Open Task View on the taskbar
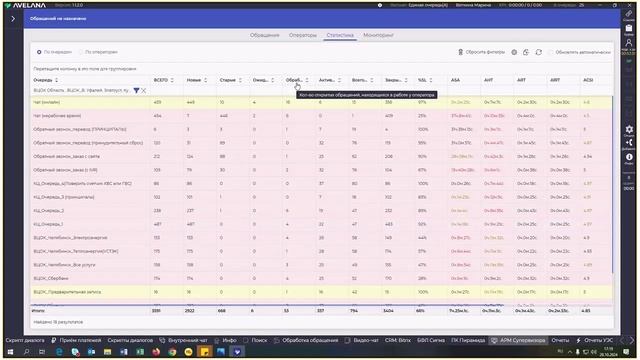Screen dimensions: 640x360 tap(42, 351)
